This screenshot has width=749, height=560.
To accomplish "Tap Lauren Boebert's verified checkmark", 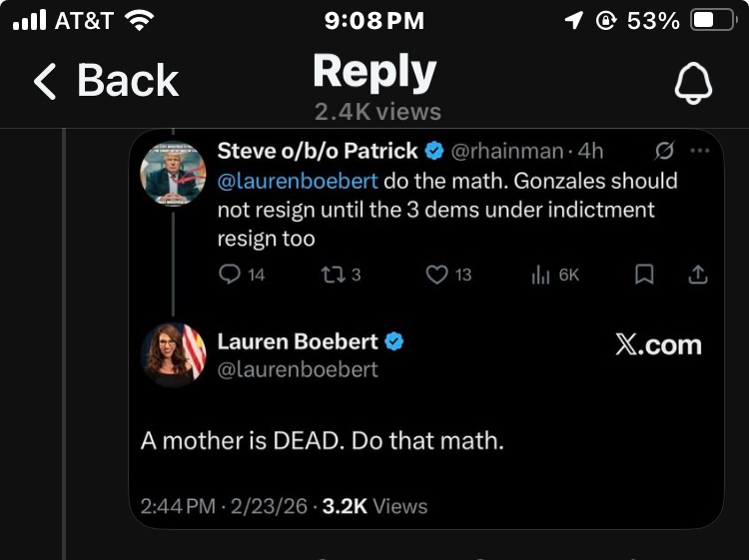I will 394,341.
